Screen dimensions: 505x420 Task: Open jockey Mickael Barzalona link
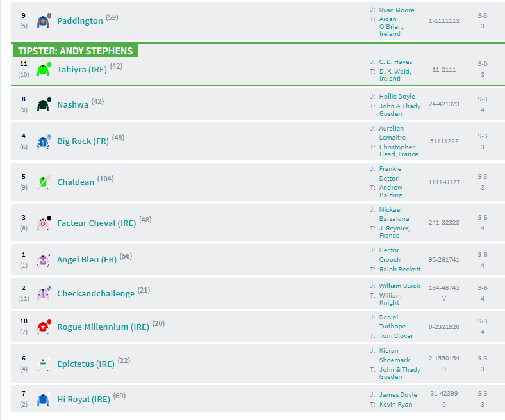tap(394, 214)
